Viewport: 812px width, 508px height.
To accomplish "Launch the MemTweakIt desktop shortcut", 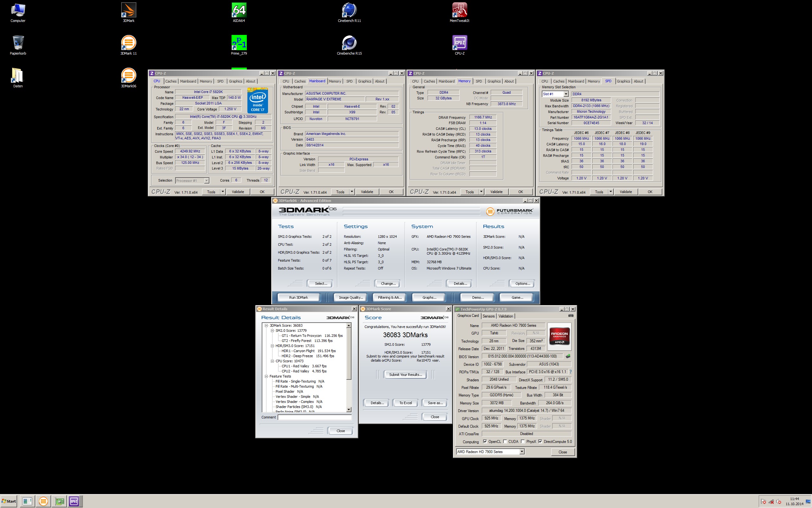I will 459,13.
